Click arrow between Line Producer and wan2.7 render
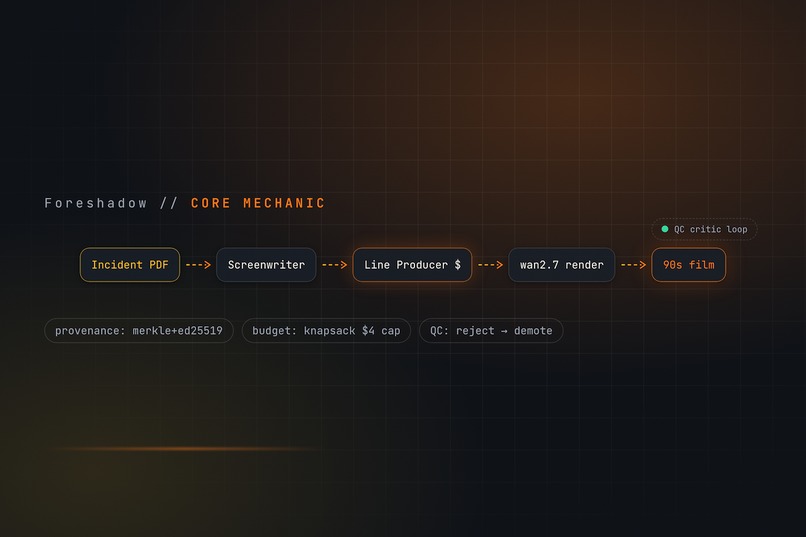Screen dimensions: 806x537 pos(490,265)
